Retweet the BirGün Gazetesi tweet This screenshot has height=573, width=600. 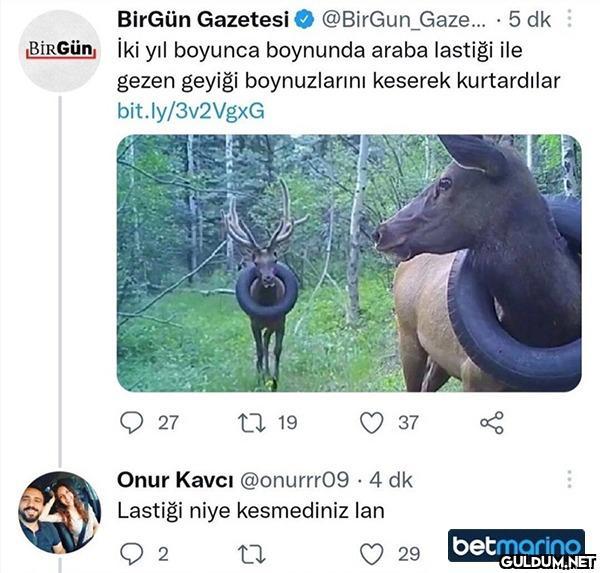click(x=251, y=423)
